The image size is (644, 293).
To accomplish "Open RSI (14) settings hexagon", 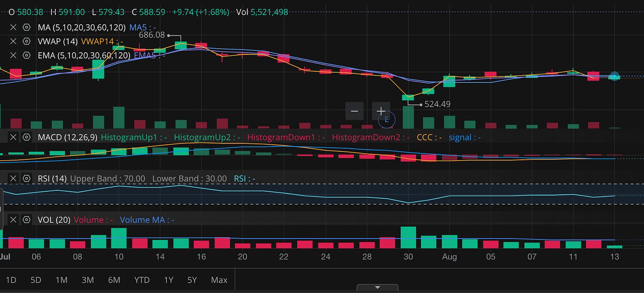I will [27, 178].
